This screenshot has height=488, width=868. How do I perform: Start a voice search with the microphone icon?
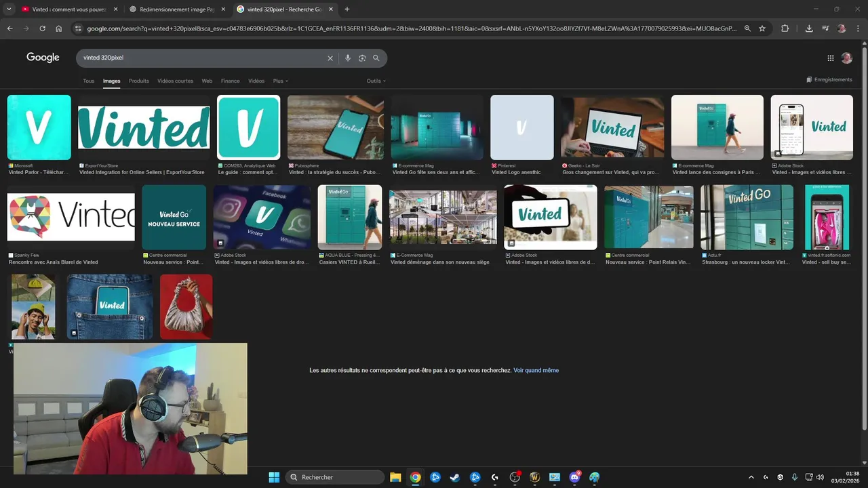(348, 58)
